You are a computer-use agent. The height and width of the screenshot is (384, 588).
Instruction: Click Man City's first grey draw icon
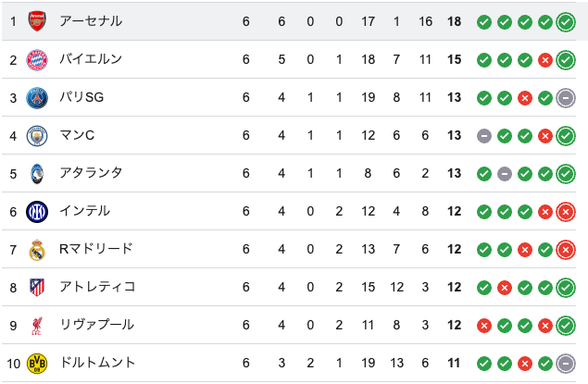484,135
